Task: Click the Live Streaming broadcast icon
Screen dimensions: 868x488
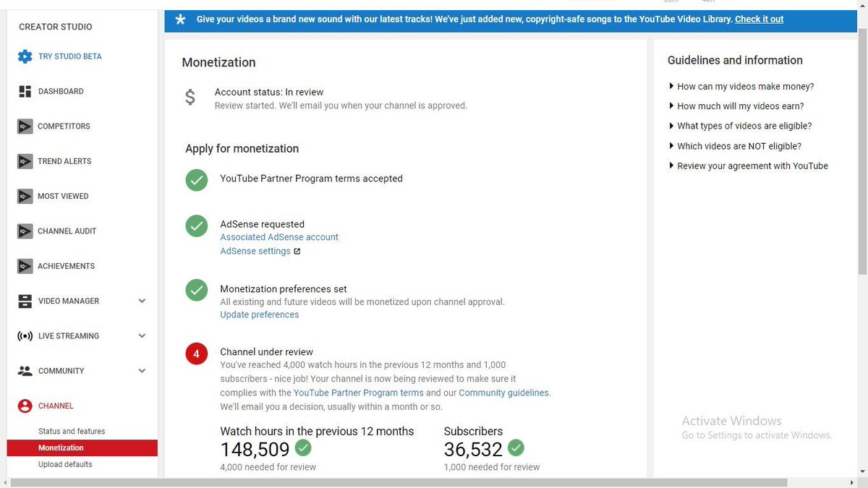Action: (x=25, y=336)
